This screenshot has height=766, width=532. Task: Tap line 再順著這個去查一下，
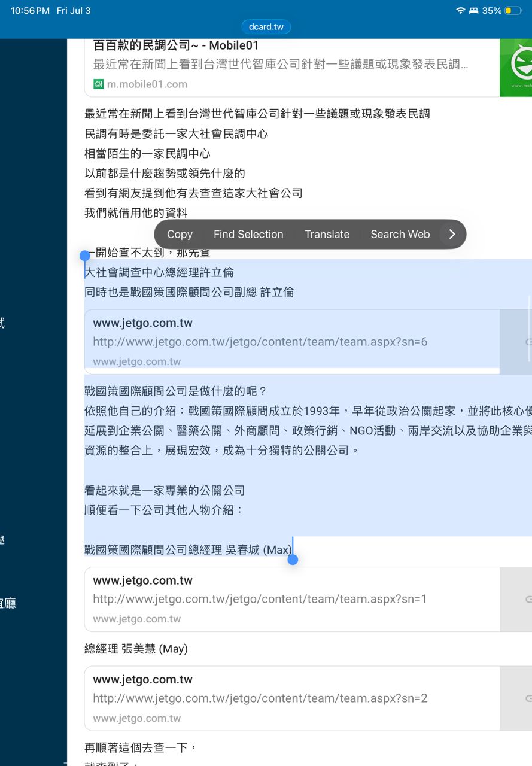(141, 747)
